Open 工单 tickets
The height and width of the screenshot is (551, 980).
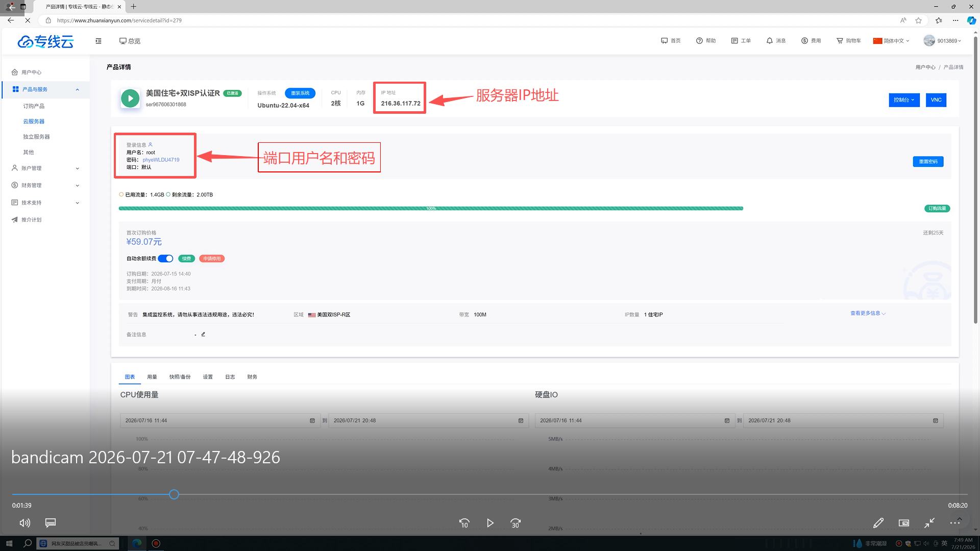(x=741, y=41)
